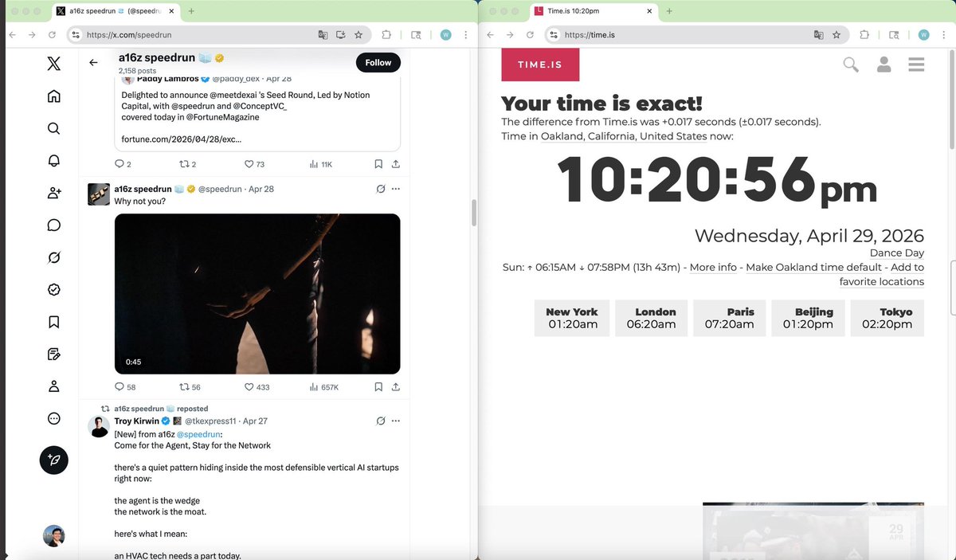Open Chrome menu in the Time.is window

pyautogui.click(x=943, y=35)
